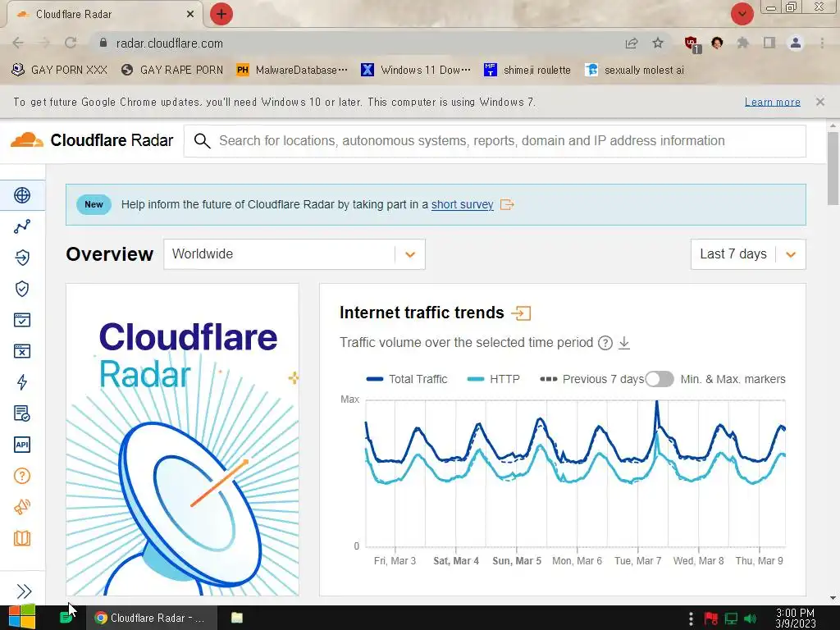Viewport: 840px width, 630px height.
Task: Click the forward navigation arrow
Action: click(44, 43)
